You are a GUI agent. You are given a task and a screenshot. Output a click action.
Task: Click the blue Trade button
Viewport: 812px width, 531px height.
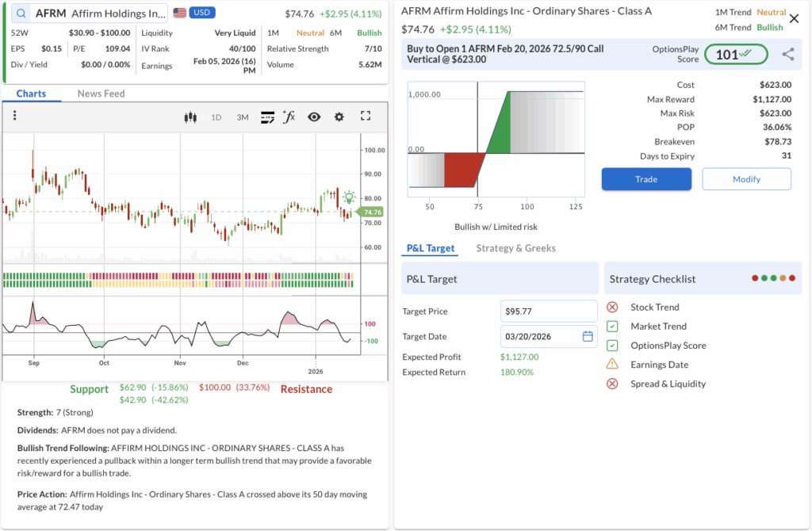(x=646, y=179)
